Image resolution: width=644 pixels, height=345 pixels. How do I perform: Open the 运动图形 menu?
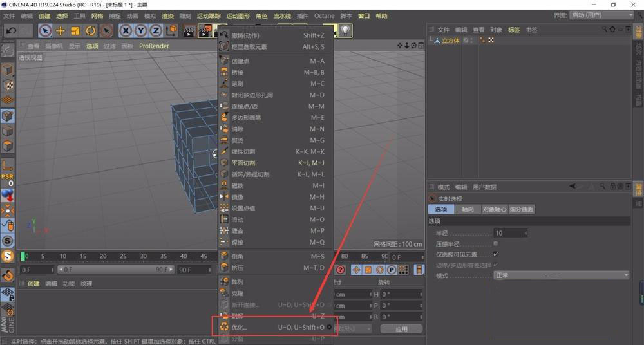click(x=238, y=15)
